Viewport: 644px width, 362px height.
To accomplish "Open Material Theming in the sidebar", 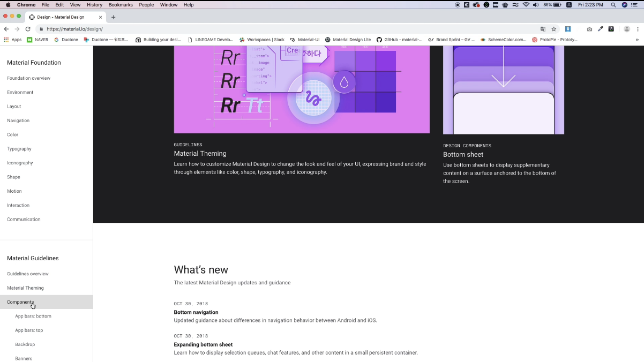I will point(25,288).
